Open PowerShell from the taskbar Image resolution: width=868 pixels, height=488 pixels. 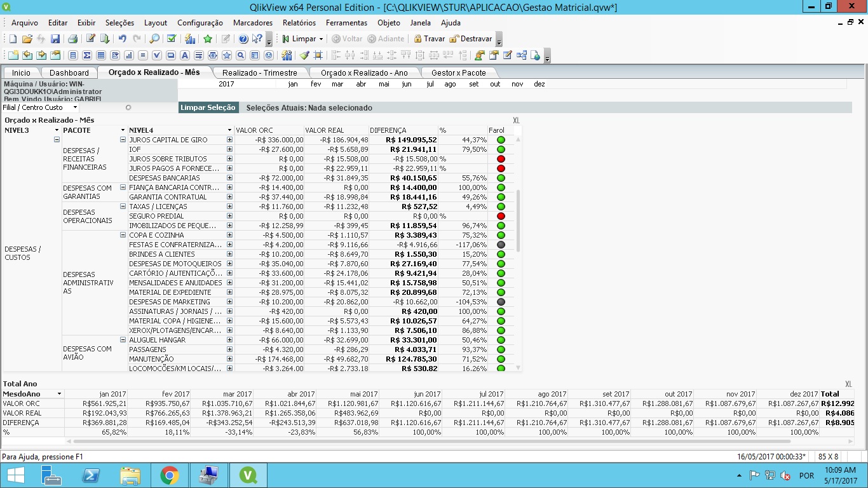[91, 475]
